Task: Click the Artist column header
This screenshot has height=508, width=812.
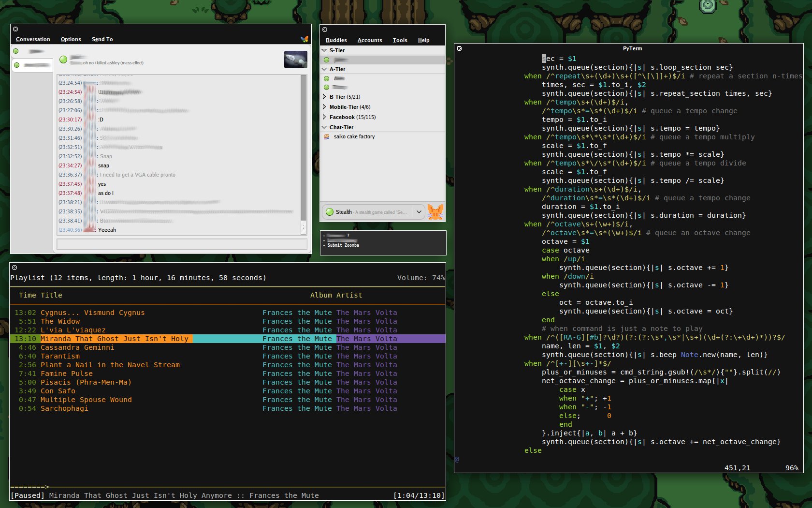Action: pyautogui.click(x=349, y=296)
